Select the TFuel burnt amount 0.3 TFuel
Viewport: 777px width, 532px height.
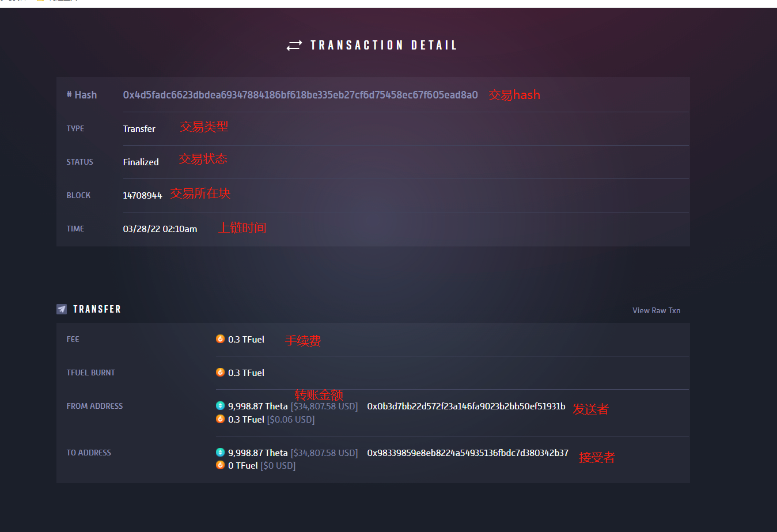tap(246, 373)
